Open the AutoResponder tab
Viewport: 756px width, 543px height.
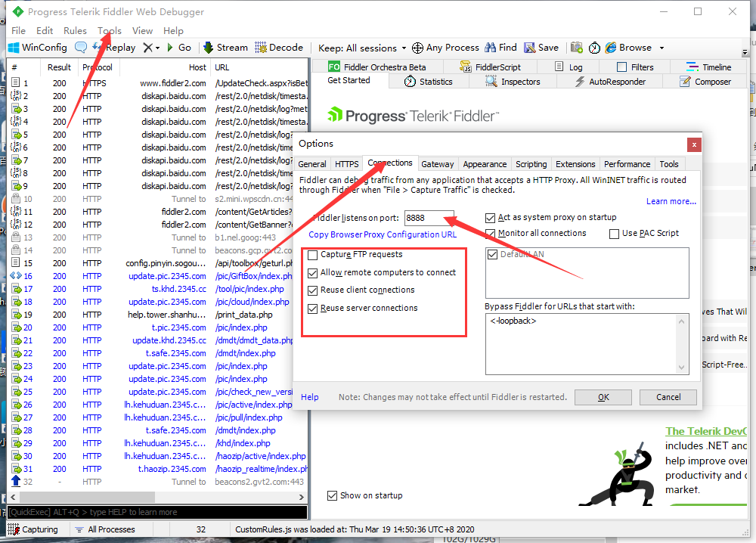[x=610, y=82]
